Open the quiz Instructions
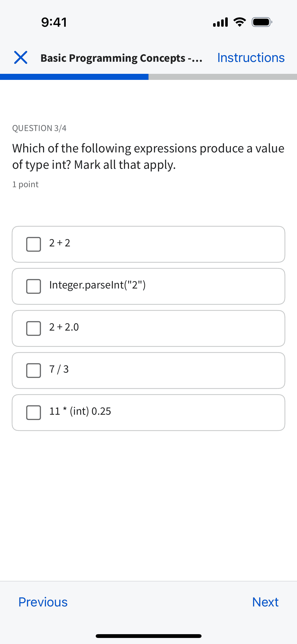Viewport: 297px width, 644px height. click(251, 58)
